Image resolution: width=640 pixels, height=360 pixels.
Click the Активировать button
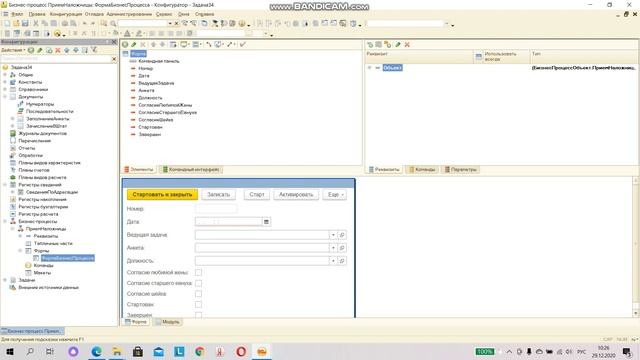pyautogui.click(x=296, y=195)
